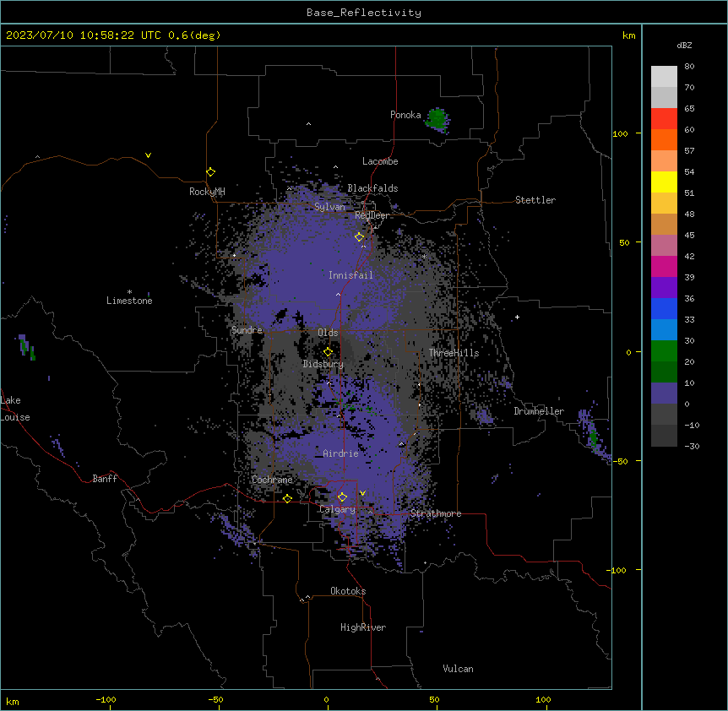
Task: Select the -30 value on dBZ scale
Action: point(692,447)
